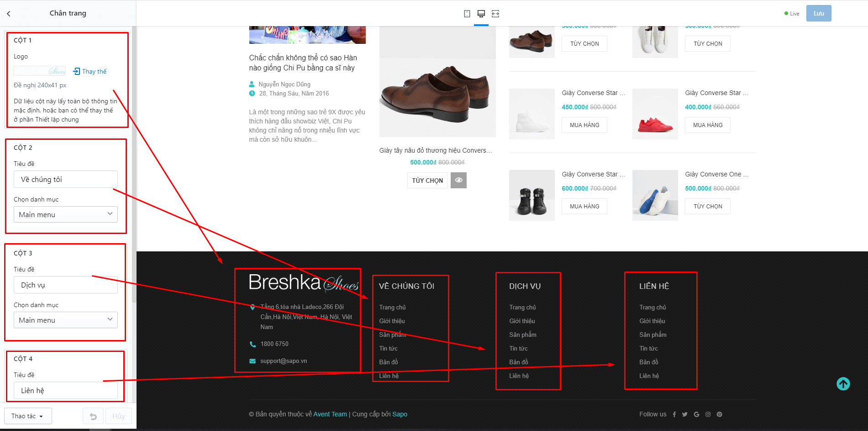The height and width of the screenshot is (431, 868).
Task: Open product title Giày tây nâu đỏ thương hiệu Convers
Action: coord(436,151)
